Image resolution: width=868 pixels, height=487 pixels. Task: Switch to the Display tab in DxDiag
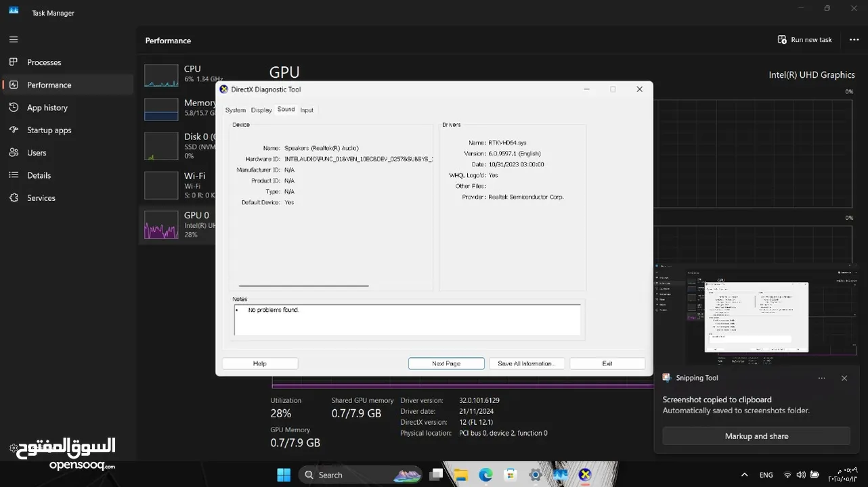[261, 110]
